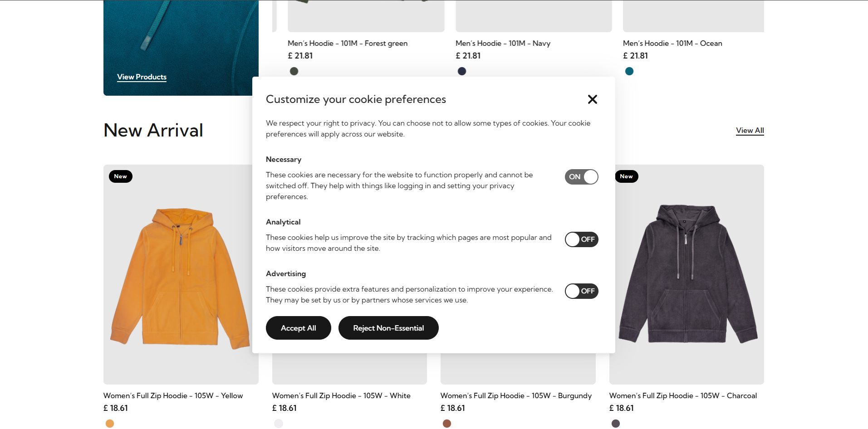Choose the Yellow hoodie color swatch
Viewport: 868px width, 429px height.
tap(109, 424)
